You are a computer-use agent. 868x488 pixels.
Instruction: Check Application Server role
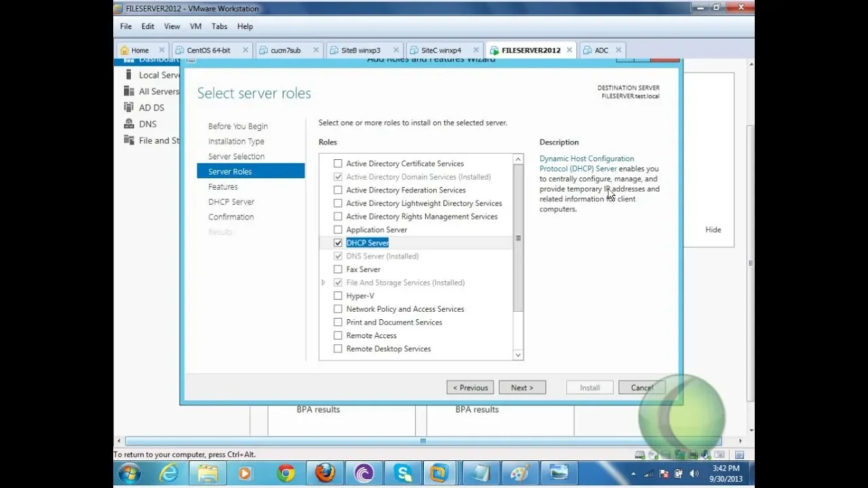pyautogui.click(x=338, y=230)
